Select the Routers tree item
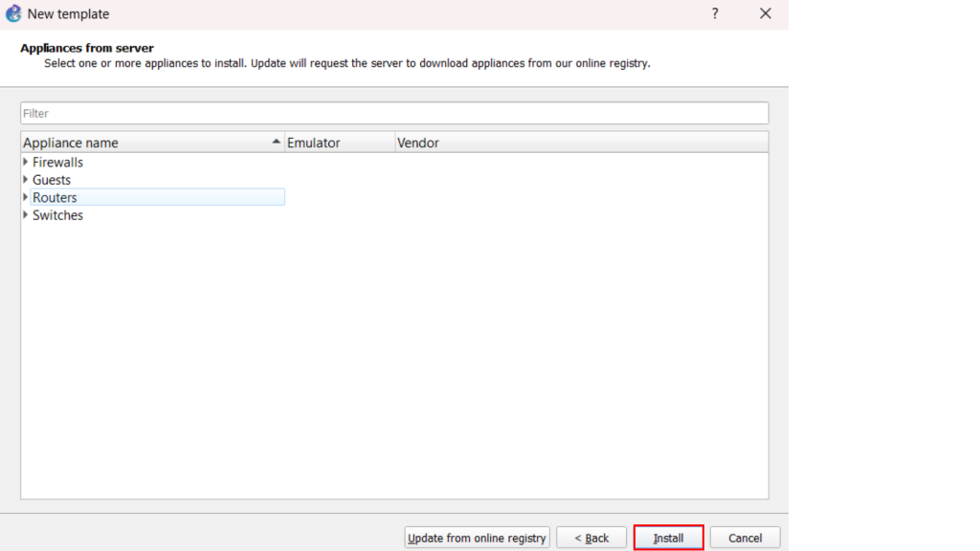The image size is (980, 551). click(x=55, y=198)
